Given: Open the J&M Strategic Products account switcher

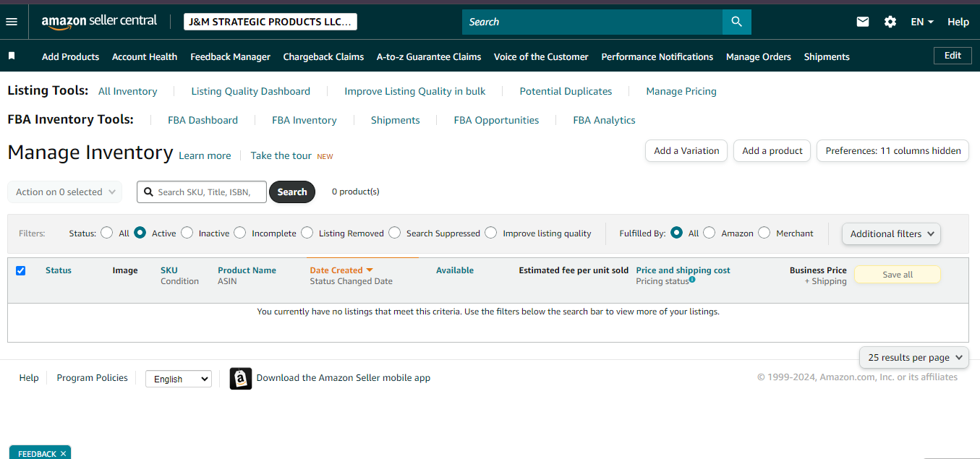Looking at the screenshot, I should [x=270, y=22].
